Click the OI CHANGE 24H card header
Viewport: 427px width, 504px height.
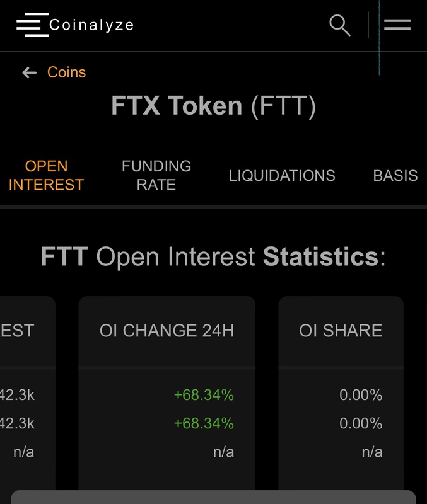tap(167, 330)
